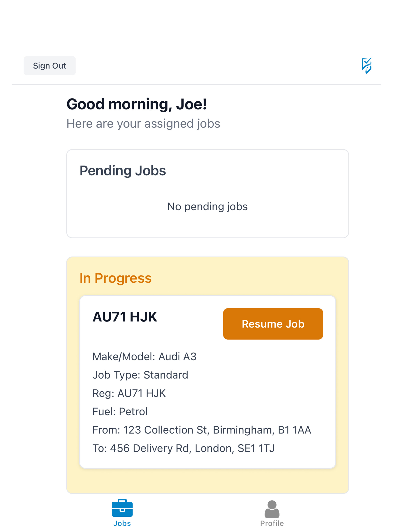
Task: Click the Fuel Petrol detail
Action: [x=120, y=411]
